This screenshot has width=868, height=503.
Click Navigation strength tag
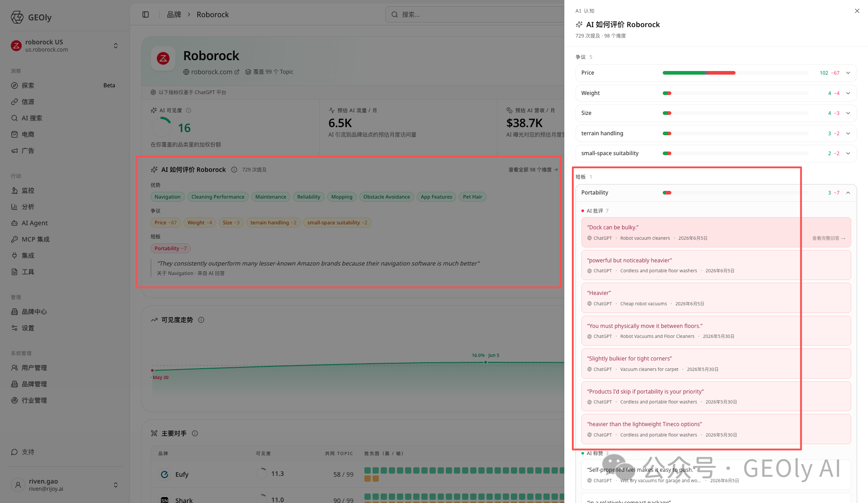[x=167, y=197]
